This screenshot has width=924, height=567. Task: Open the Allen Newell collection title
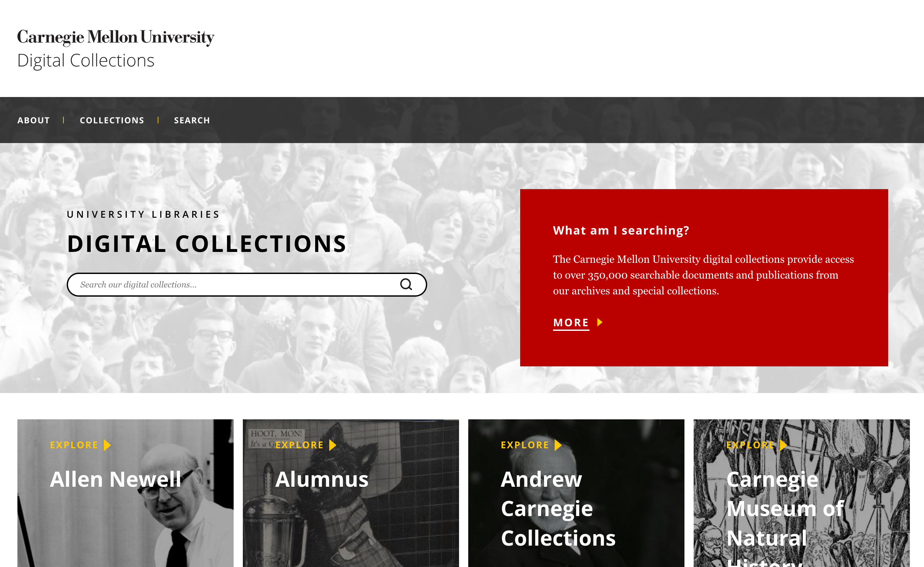pyautogui.click(x=116, y=479)
